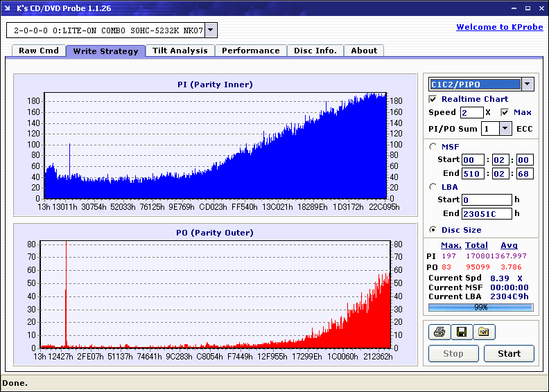Select the LBA radio button
This screenshot has height=392, width=549.
(433, 187)
